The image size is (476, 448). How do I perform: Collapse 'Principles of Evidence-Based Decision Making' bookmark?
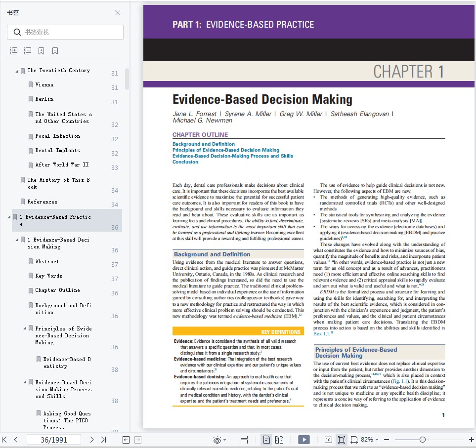25,328
